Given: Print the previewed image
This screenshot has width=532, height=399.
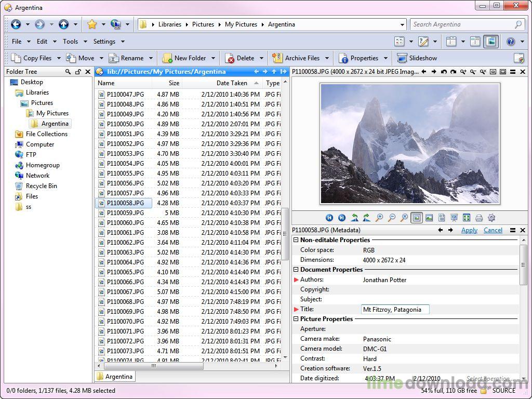Looking at the screenshot, I should pyautogui.click(x=478, y=218).
